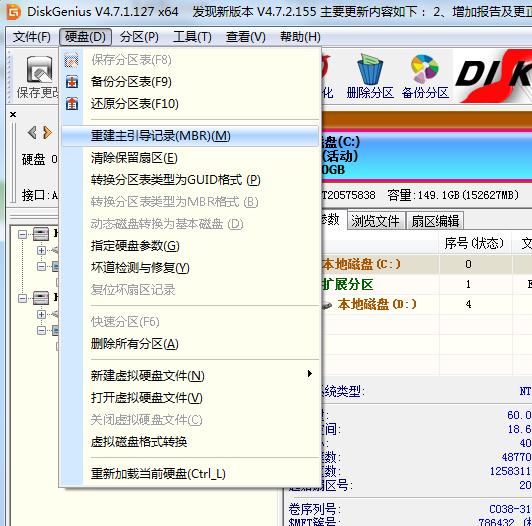Open the 文件(F) menu

(32, 37)
